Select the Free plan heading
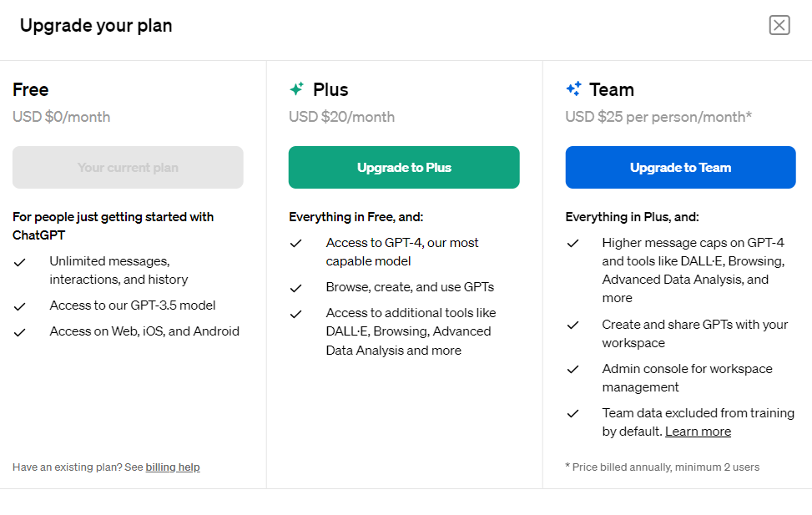Image resolution: width=812 pixels, height=515 pixels. 31,89
